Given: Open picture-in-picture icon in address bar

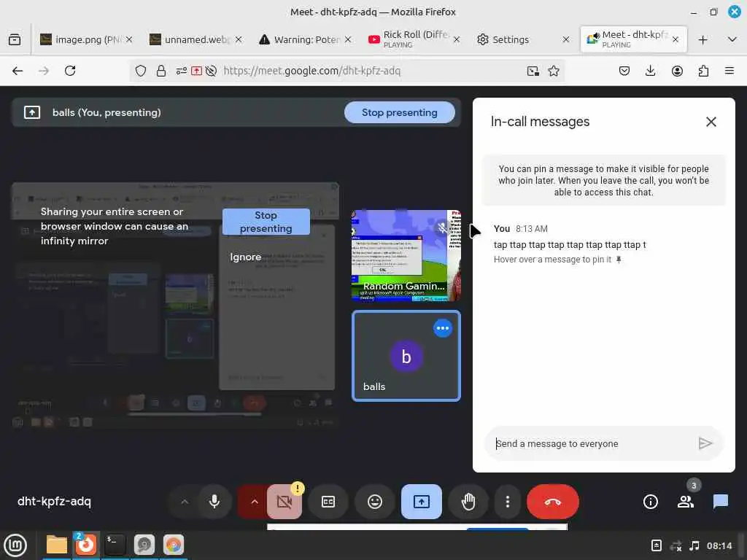Looking at the screenshot, I should click(533, 71).
